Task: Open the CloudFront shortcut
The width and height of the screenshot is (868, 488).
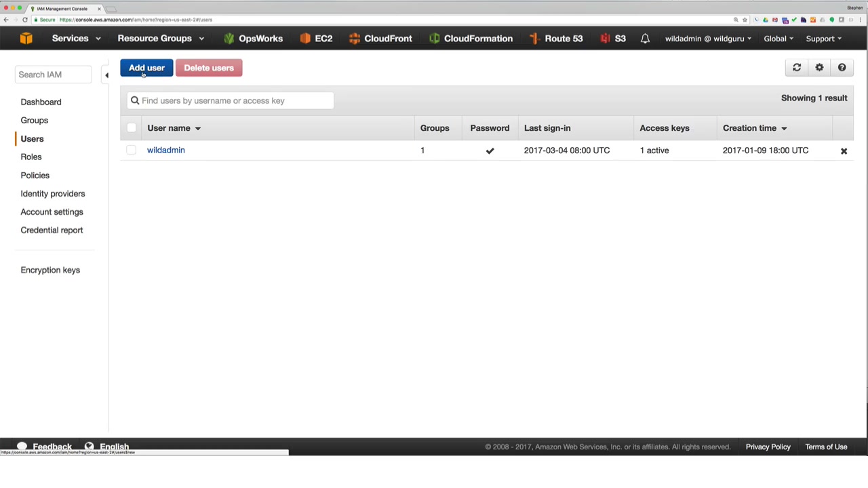Action: pos(380,39)
